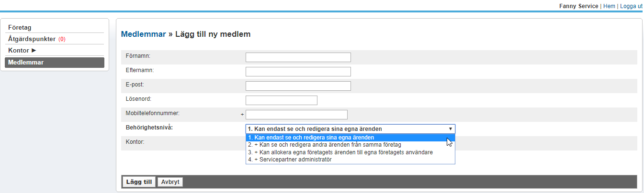Click into the E-post field
This screenshot has height=193, width=644.
[x=298, y=86]
